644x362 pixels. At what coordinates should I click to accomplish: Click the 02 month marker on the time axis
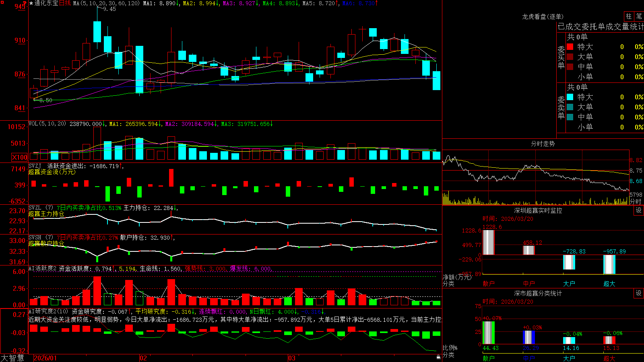coord(143,358)
